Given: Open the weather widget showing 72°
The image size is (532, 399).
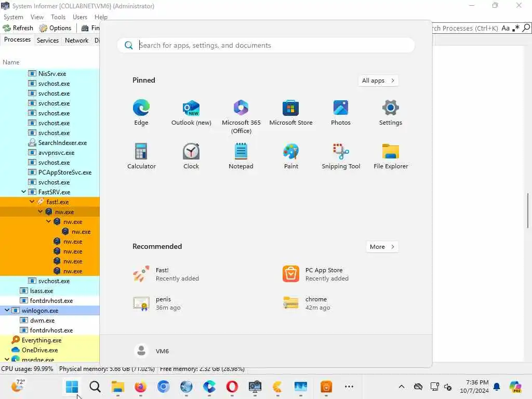Looking at the screenshot, I should coord(18,386).
